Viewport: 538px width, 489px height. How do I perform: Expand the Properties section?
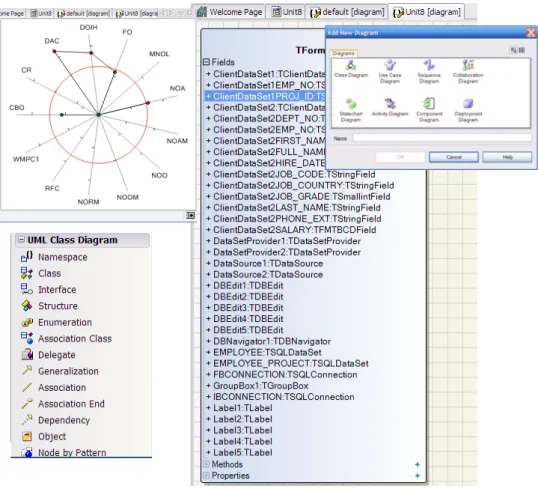click(206, 476)
